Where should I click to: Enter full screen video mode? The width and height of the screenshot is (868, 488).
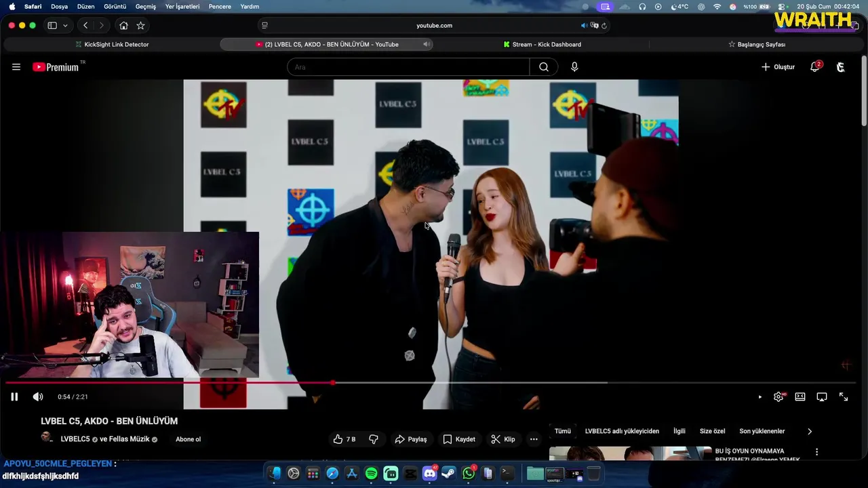844,396
